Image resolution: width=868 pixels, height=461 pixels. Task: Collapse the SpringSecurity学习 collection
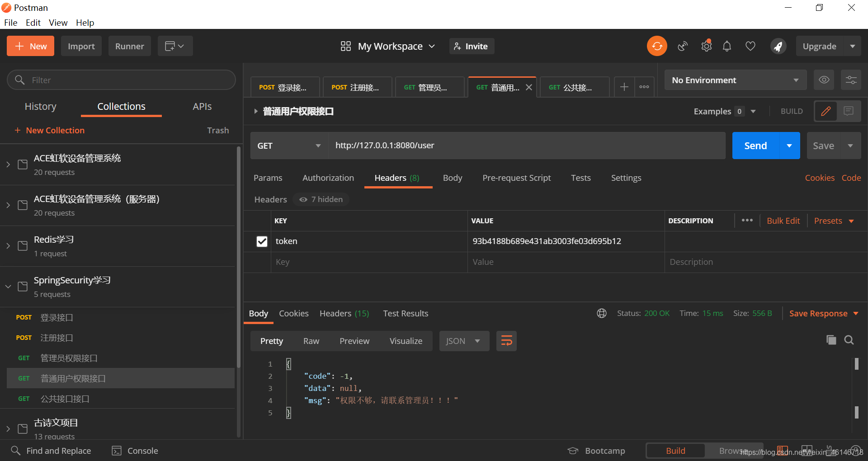click(x=8, y=287)
